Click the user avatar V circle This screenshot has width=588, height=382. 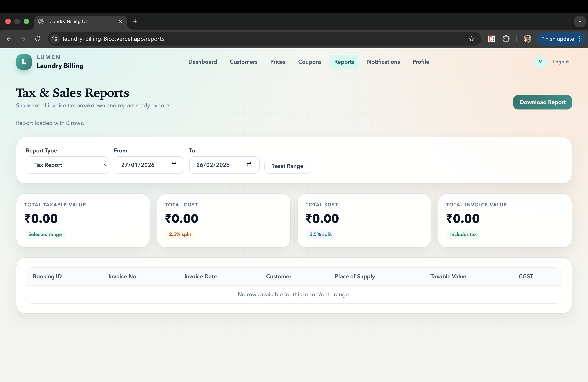click(540, 62)
